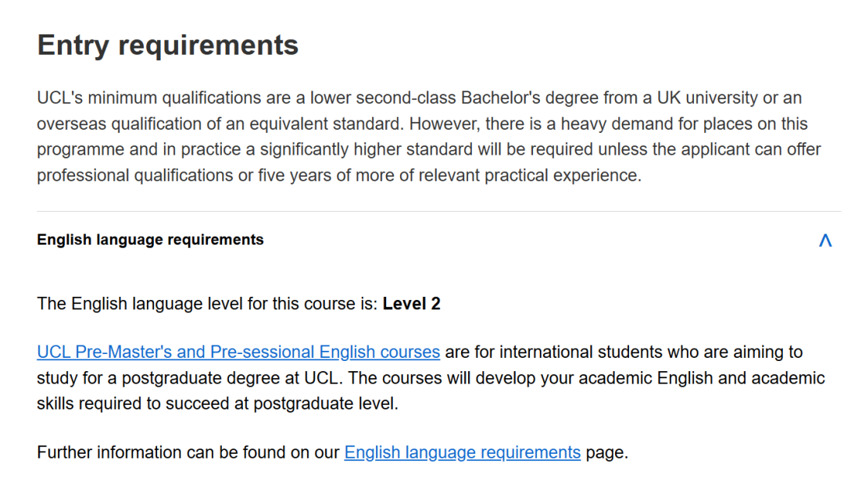Click the phrase "UCL's minimum qualifications"

139,98
